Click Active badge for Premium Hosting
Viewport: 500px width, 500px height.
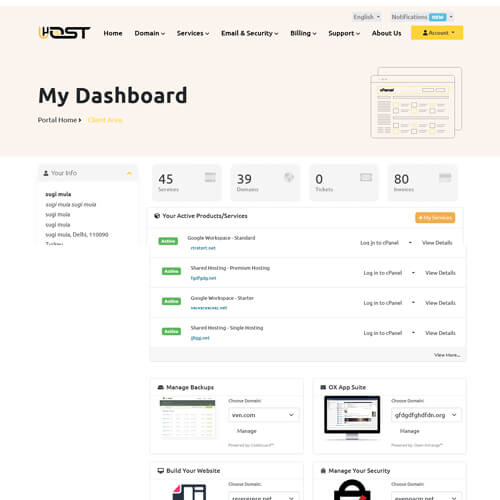point(171,271)
